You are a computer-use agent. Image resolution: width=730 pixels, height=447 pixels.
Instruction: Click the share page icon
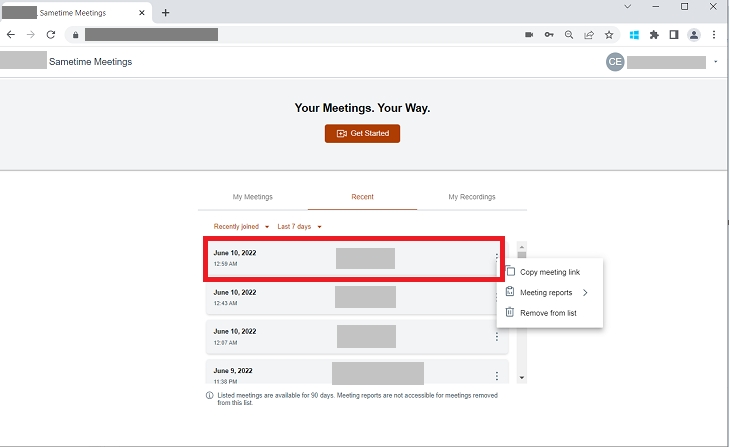[589, 34]
